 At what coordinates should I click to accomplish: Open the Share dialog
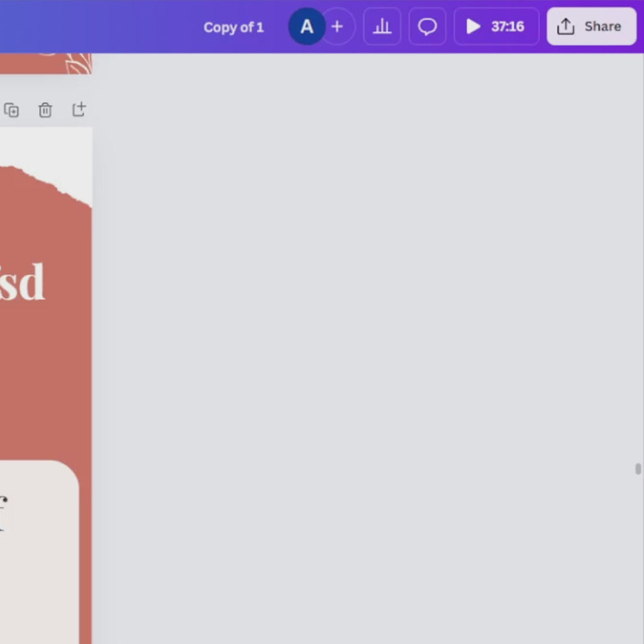[591, 26]
